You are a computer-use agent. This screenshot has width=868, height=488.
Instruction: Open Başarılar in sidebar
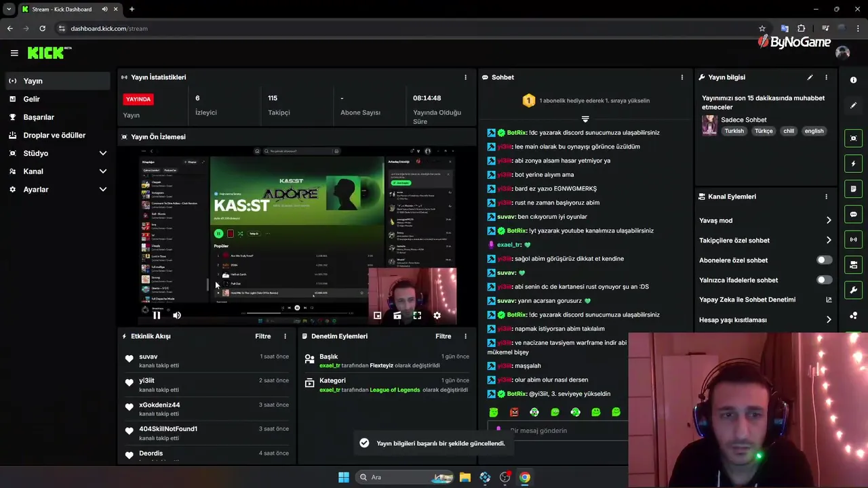tap(57, 117)
